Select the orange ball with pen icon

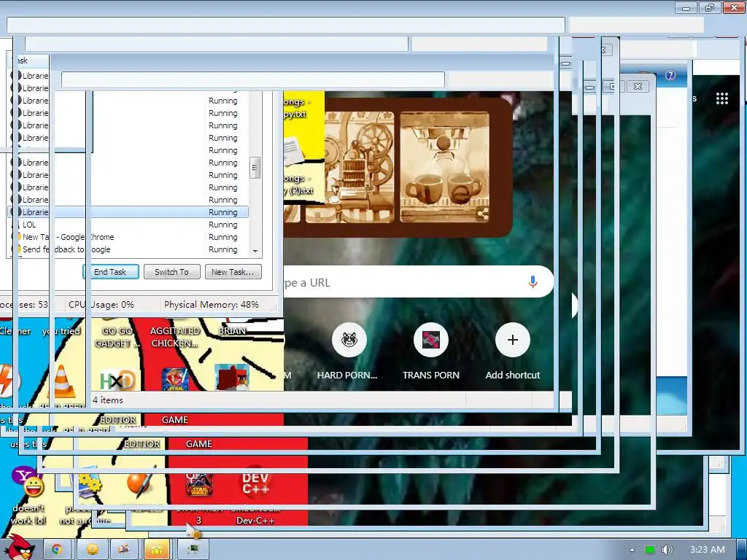[x=141, y=483]
